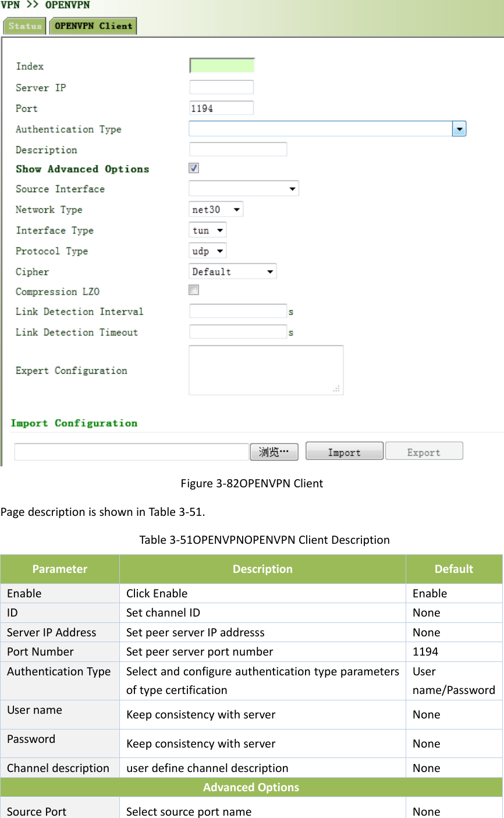This screenshot has width=504, height=818.
Task: Switch to the Status tab
Action: click(24, 26)
